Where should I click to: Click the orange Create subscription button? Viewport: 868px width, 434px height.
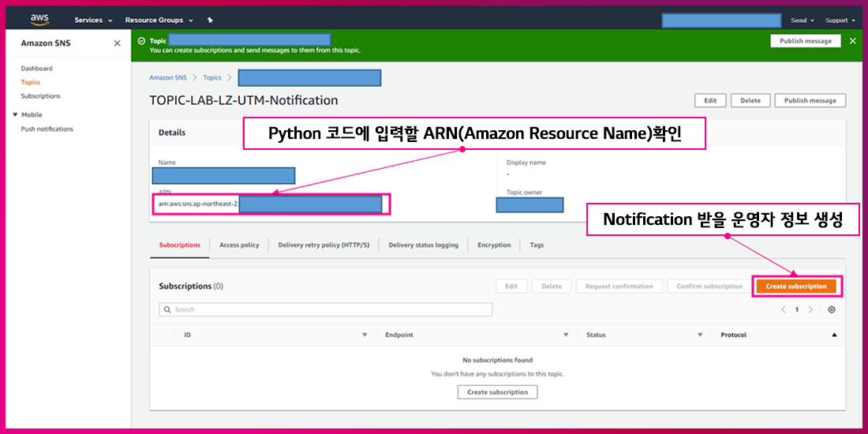(796, 286)
